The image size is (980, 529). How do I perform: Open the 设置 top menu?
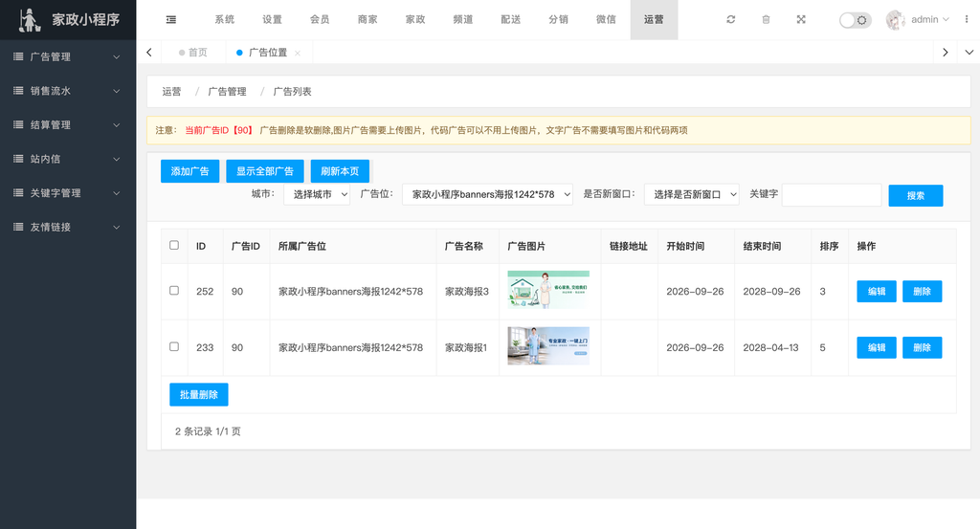[x=272, y=20]
